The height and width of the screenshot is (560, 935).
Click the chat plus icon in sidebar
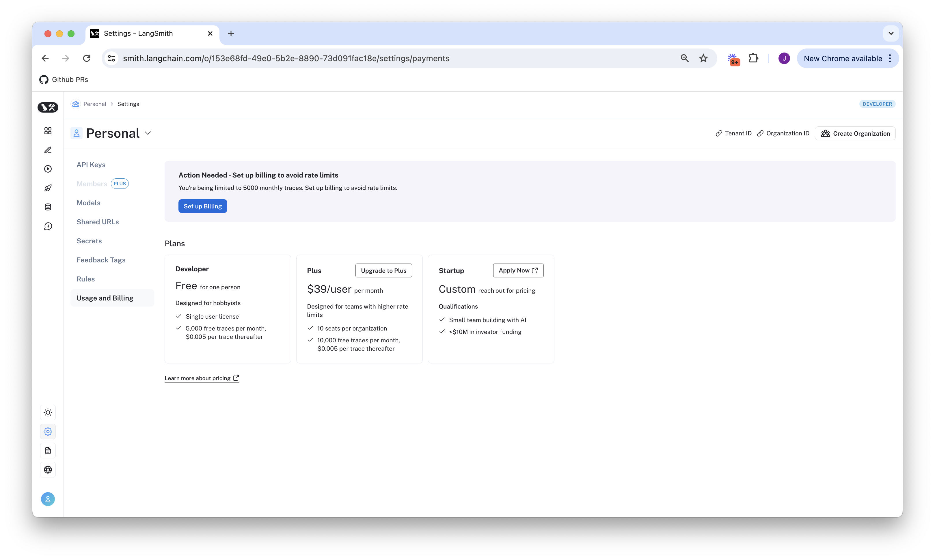click(48, 226)
